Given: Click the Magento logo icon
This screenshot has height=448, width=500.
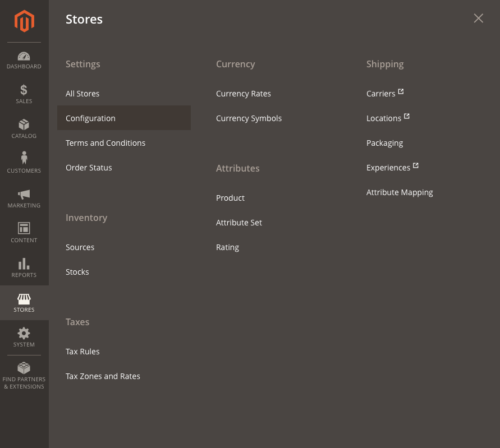Looking at the screenshot, I should (x=24, y=21).
